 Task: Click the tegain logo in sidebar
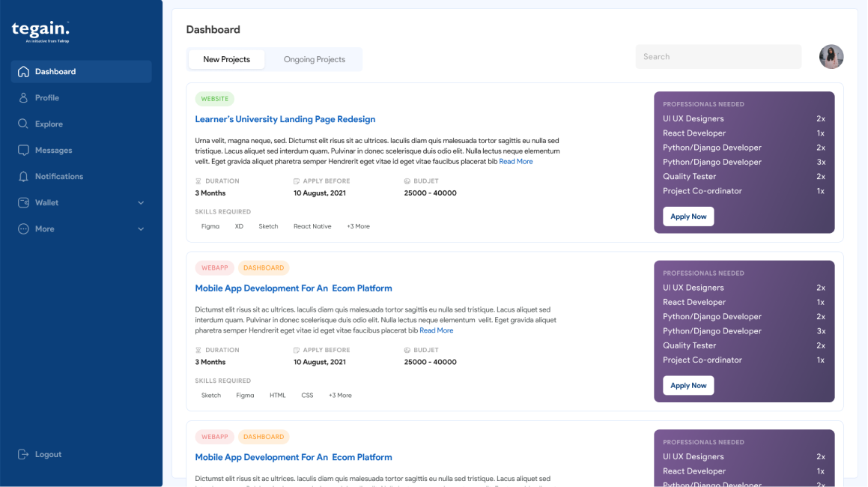(40, 31)
